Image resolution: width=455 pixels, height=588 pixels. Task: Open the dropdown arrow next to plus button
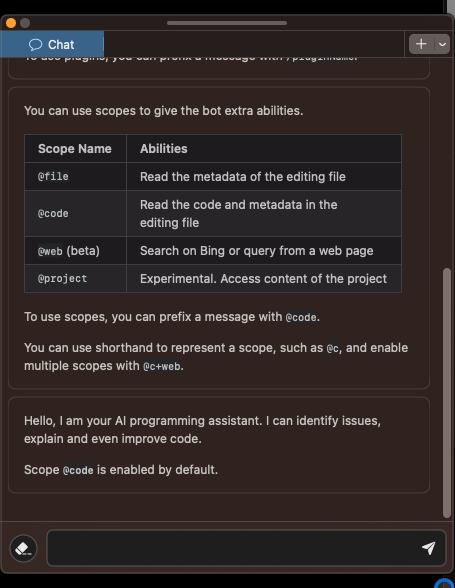[x=442, y=44]
